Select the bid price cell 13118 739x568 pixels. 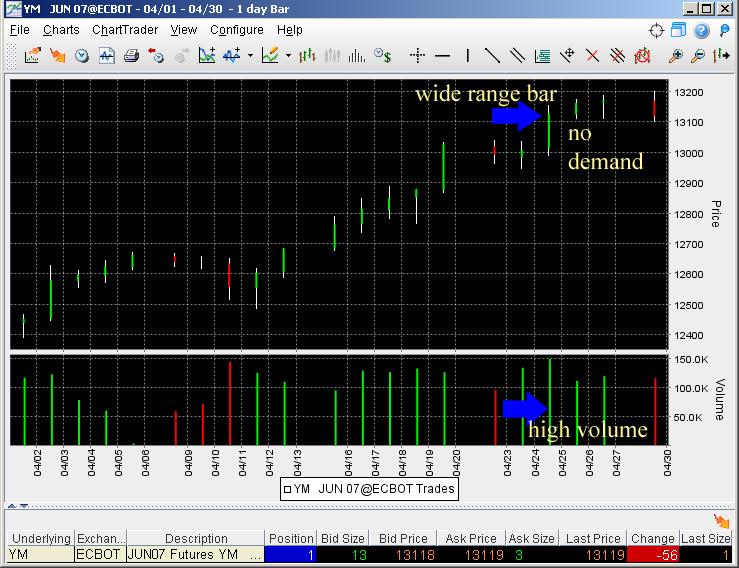[x=403, y=555]
